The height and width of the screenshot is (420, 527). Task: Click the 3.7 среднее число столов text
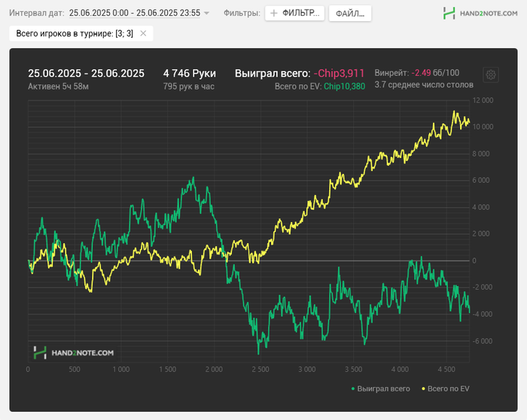point(424,84)
